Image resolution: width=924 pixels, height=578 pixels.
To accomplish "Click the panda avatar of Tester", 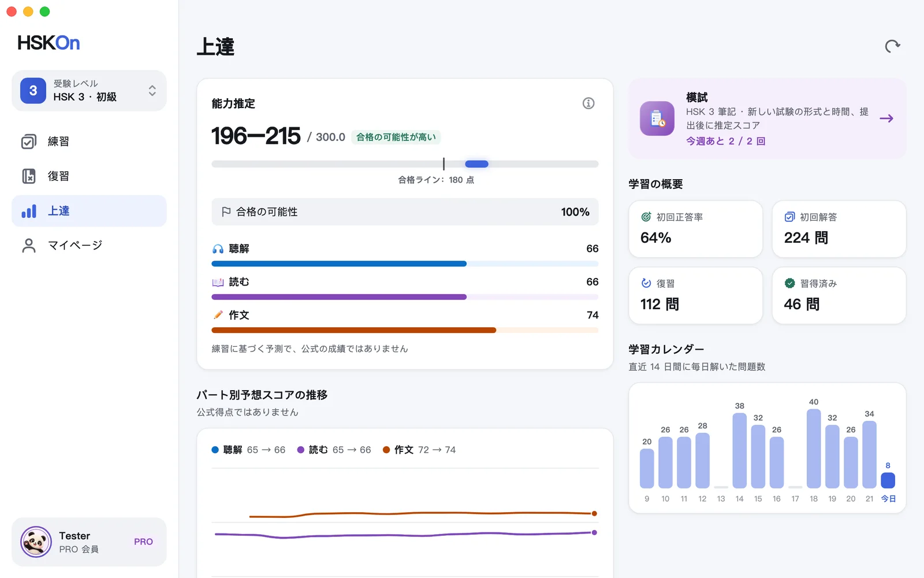I will (x=36, y=542).
